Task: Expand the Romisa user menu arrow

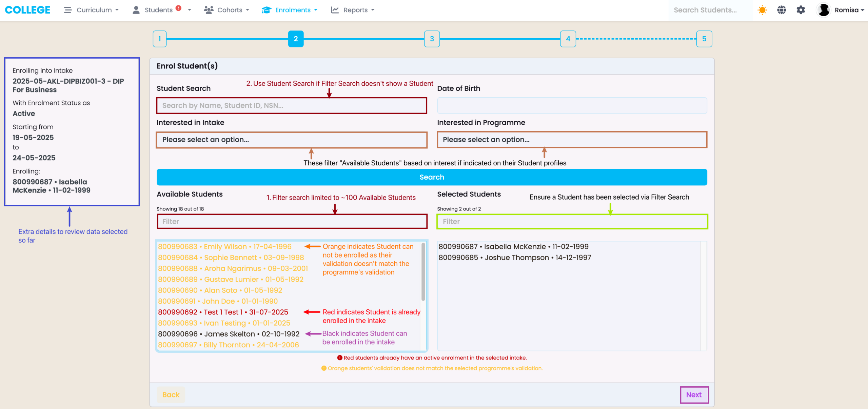Action: 862,10
